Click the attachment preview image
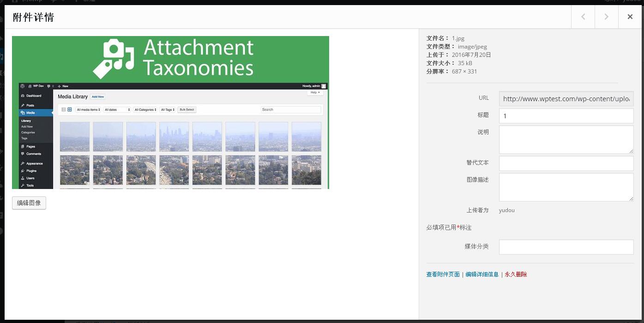 [170, 112]
